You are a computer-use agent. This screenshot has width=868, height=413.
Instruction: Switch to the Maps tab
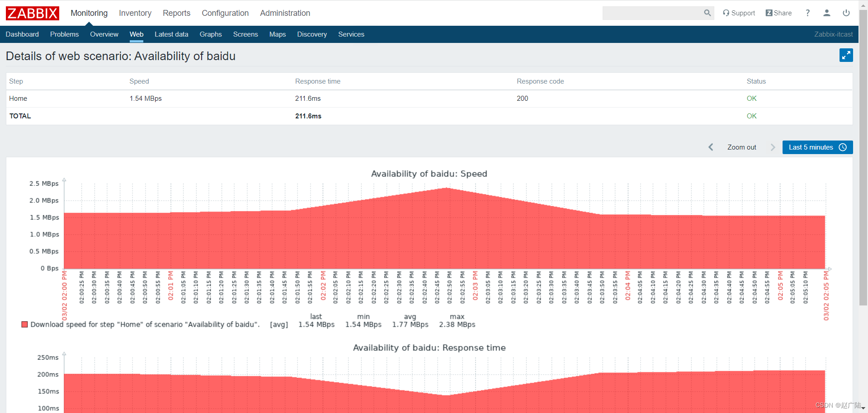point(278,34)
